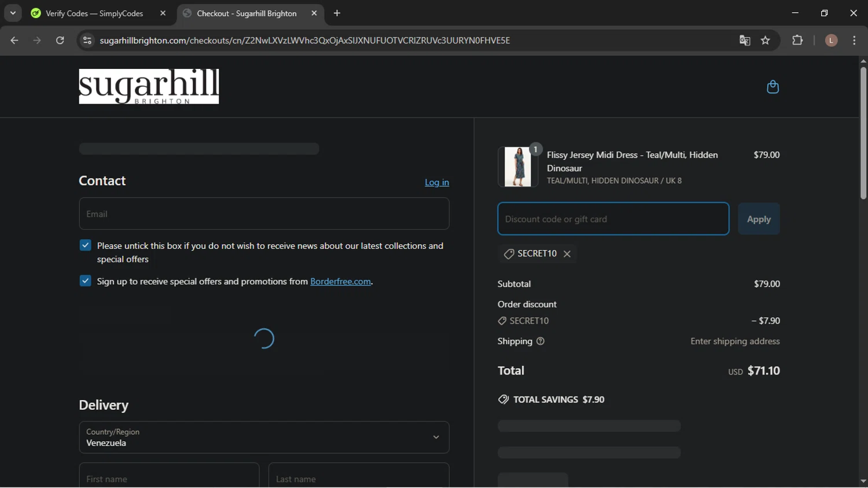Restore down the browser window
This screenshot has height=488, width=868.
[x=824, y=13]
